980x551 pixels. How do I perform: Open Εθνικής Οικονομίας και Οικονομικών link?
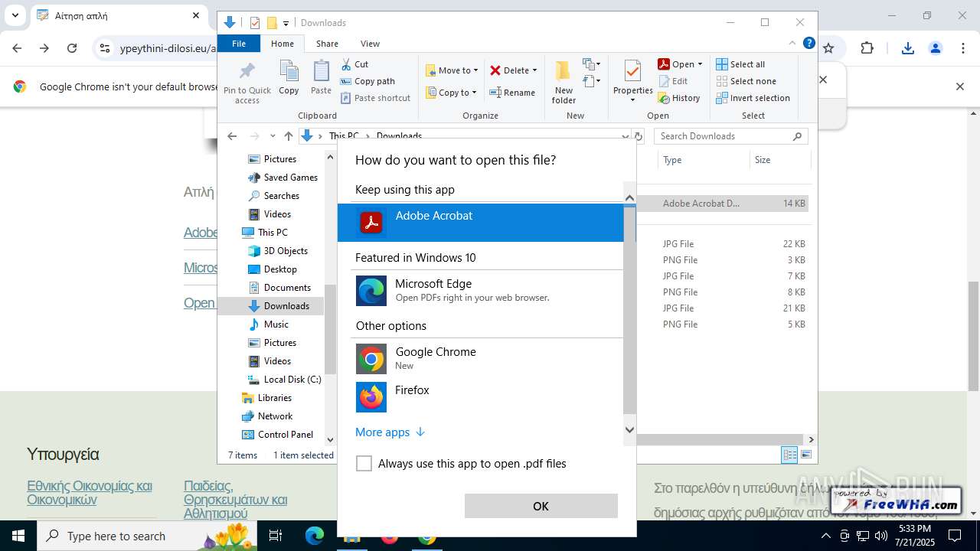click(90, 493)
